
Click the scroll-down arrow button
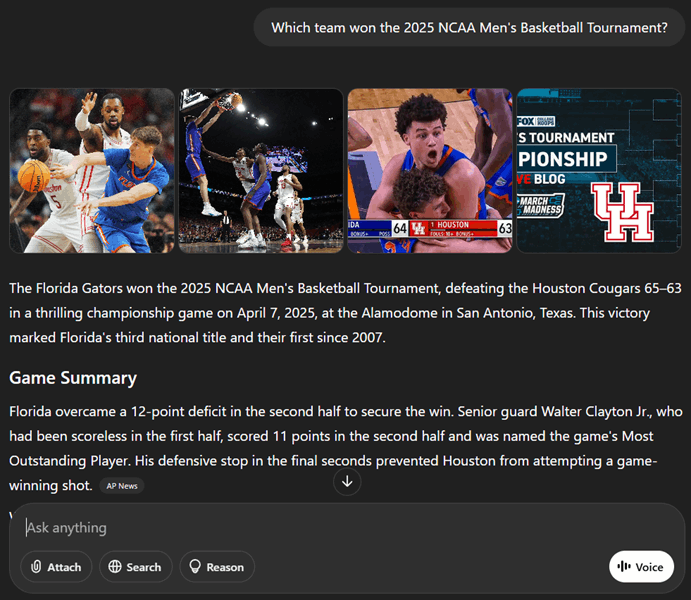347,481
